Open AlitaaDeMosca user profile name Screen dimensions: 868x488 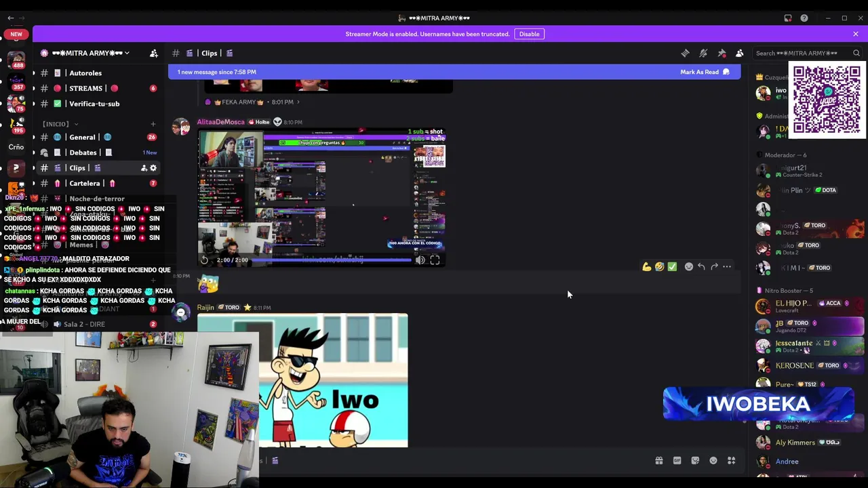click(220, 122)
